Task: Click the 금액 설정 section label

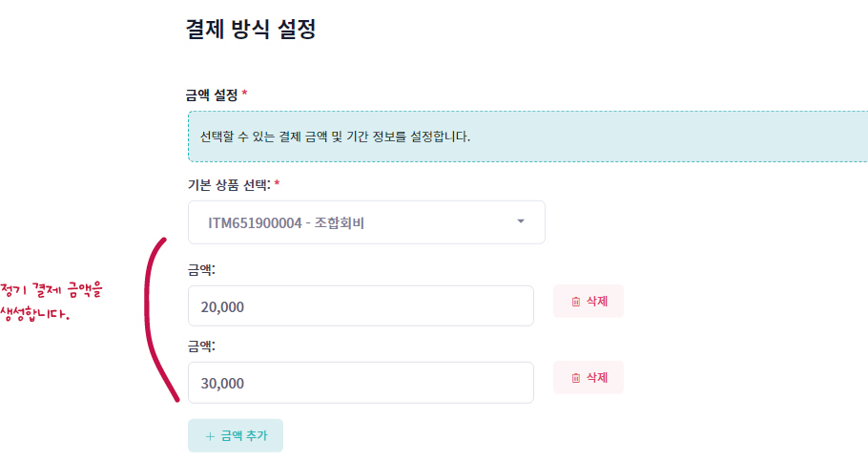Action: 211,94
